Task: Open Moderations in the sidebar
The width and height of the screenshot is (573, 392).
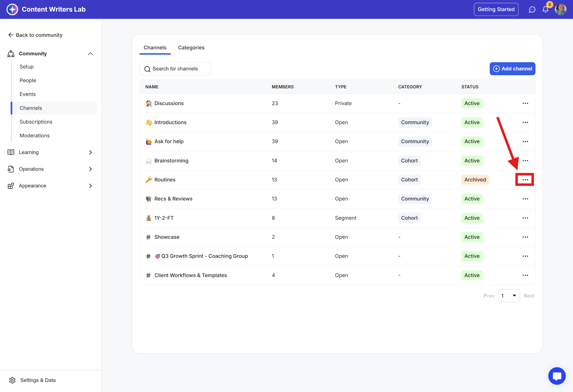Action: pyautogui.click(x=34, y=135)
